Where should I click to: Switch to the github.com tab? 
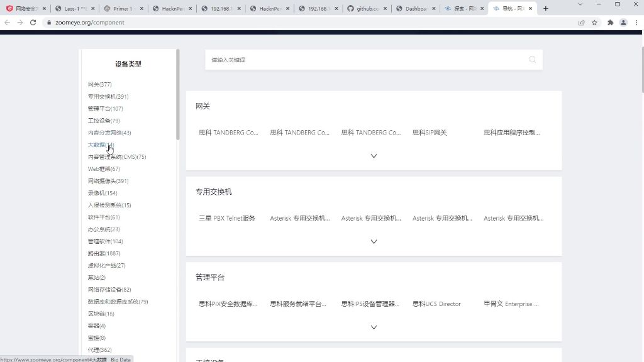(x=367, y=8)
